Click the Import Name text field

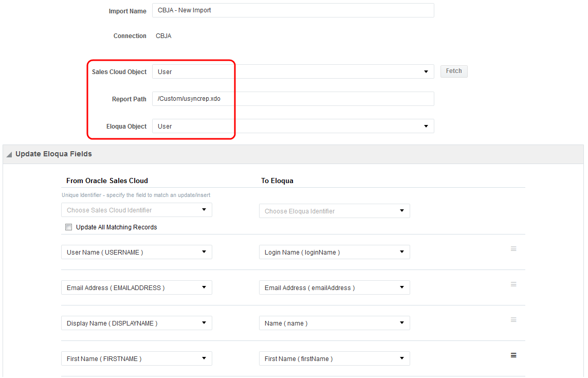(293, 10)
